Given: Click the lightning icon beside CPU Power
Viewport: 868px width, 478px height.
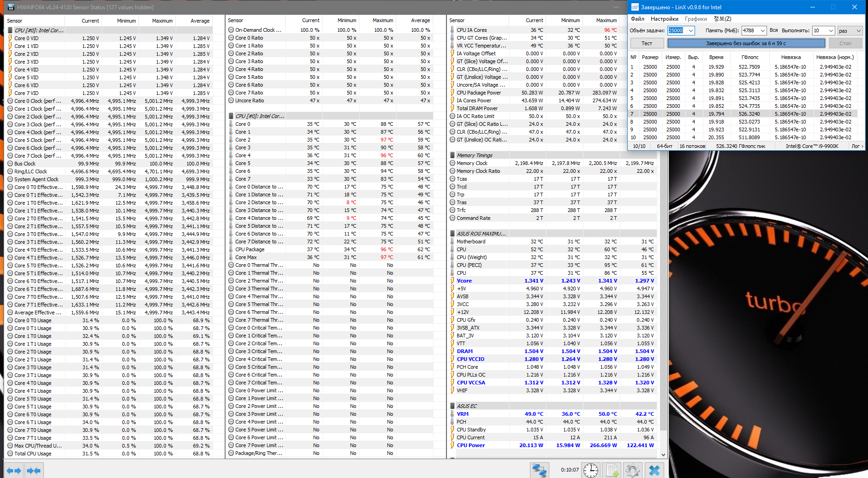Looking at the screenshot, I should click(452, 445).
